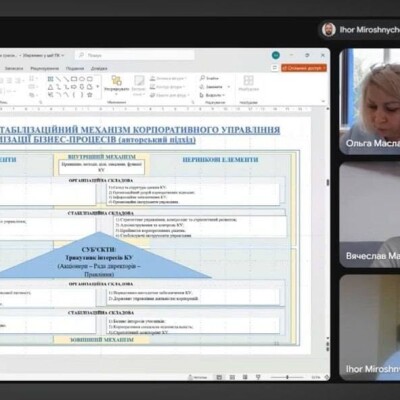Open the Review ribbon tab
The image size is (400, 400).
[45, 68]
